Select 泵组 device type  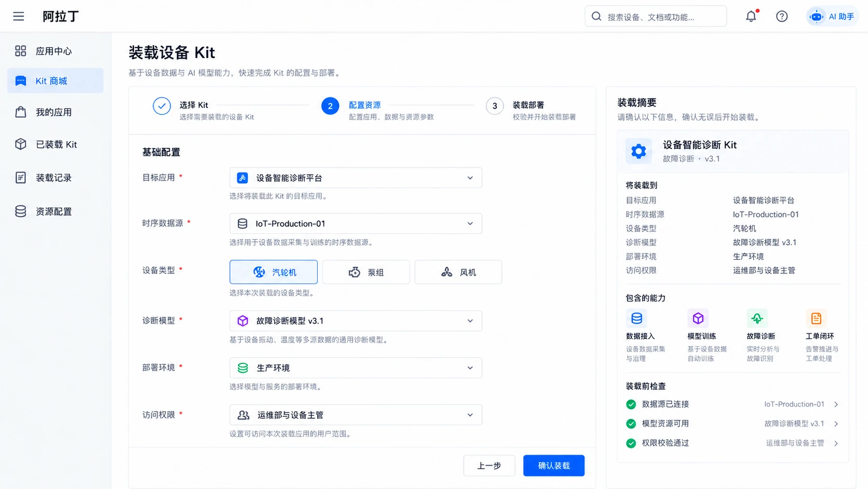click(x=366, y=272)
